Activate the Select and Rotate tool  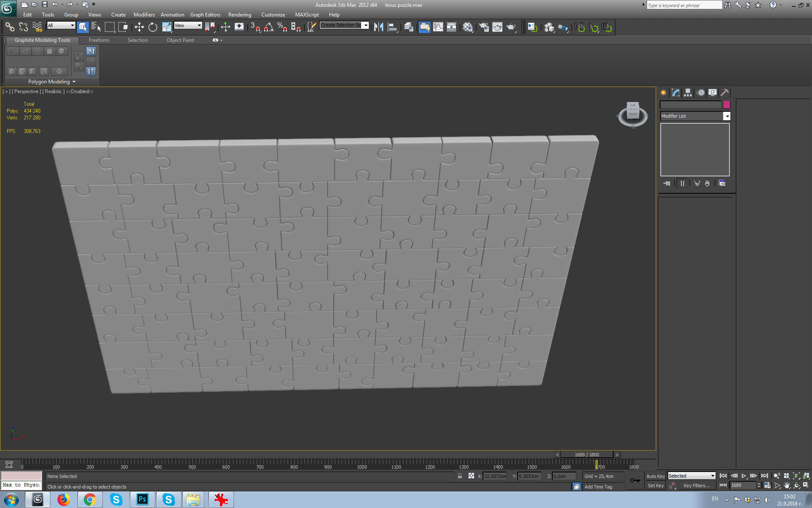click(x=153, y=28)
